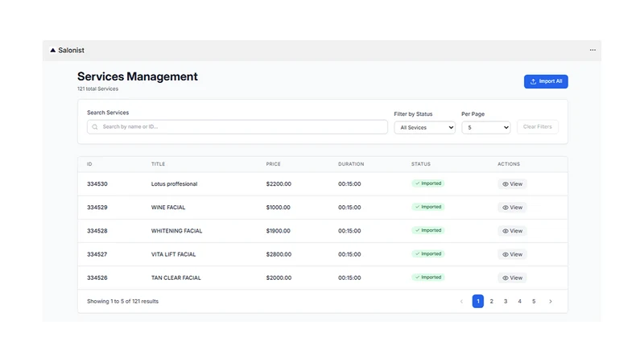Go to pagination page 5
Image resolution: width=644 pixels, height=362 pixels.
tap(534, 301)
